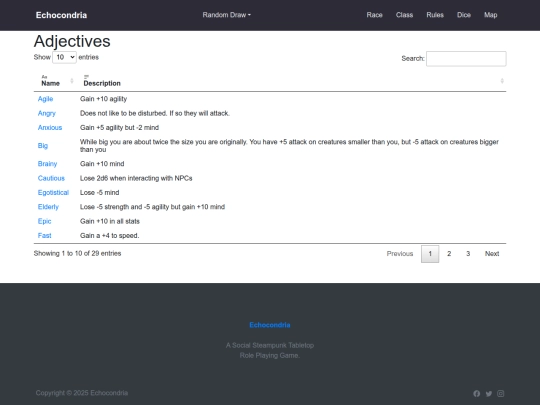Open the Egotistical adjective link

click(x=53, y=193)
